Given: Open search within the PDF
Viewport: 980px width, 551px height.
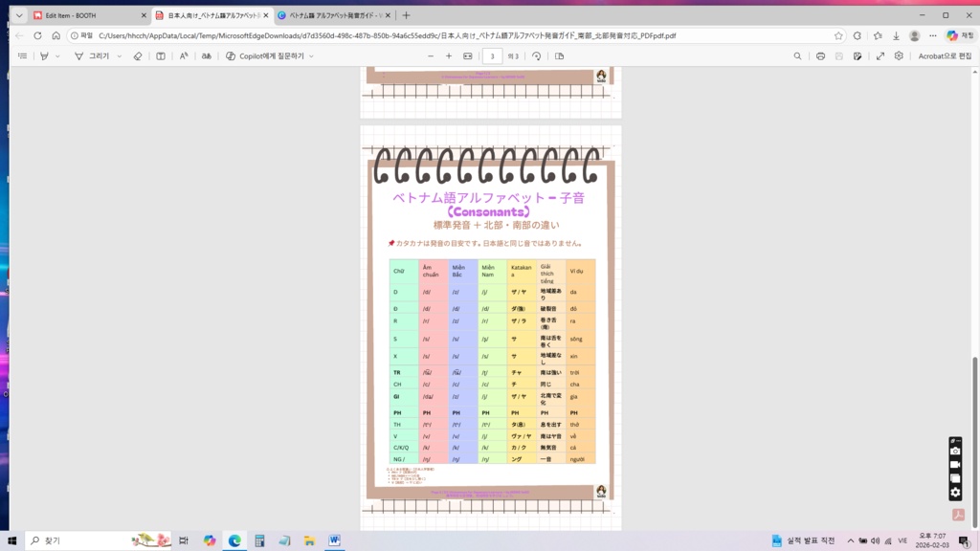Looking at the screenshot, I should pyautogui.click(x=798, y=55).
